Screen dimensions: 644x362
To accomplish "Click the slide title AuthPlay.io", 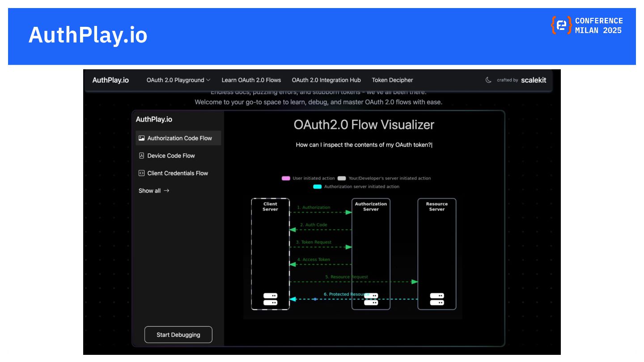I will pos(88,35).
